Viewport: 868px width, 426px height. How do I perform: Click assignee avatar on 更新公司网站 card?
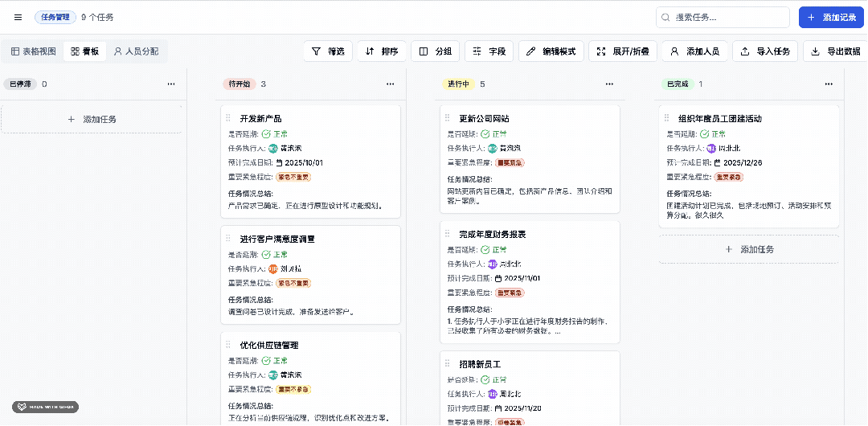tap(492, 149)
